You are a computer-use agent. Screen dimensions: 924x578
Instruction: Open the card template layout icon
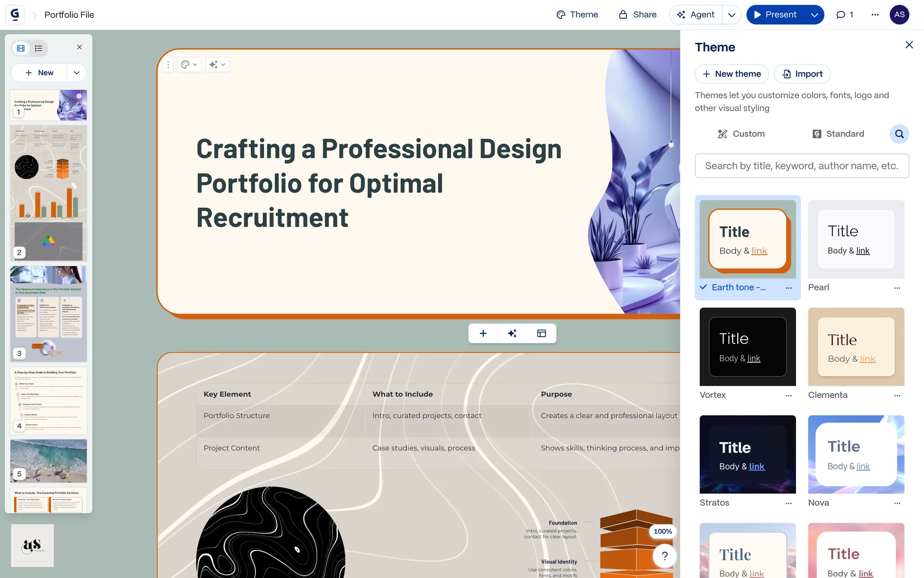[541, 333]
